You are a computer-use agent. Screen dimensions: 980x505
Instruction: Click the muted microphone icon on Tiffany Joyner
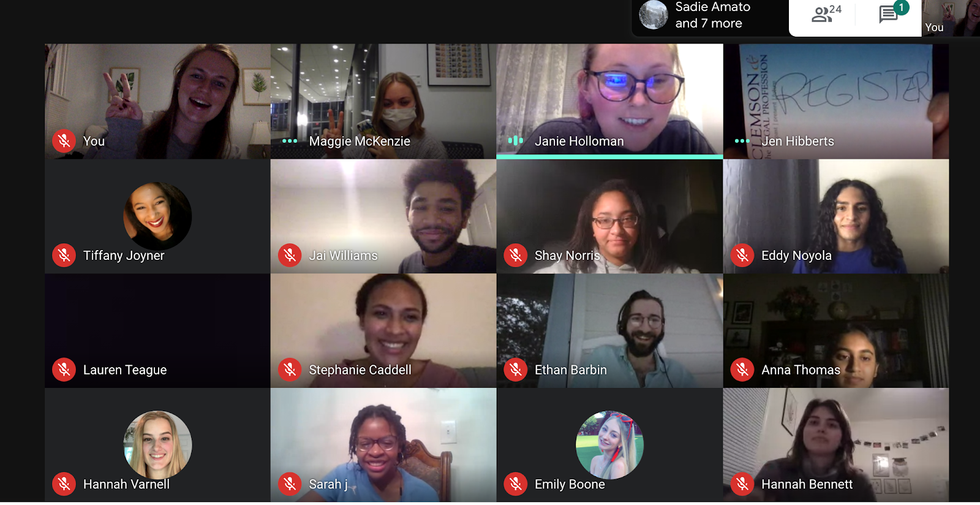[x=64, y=256]
